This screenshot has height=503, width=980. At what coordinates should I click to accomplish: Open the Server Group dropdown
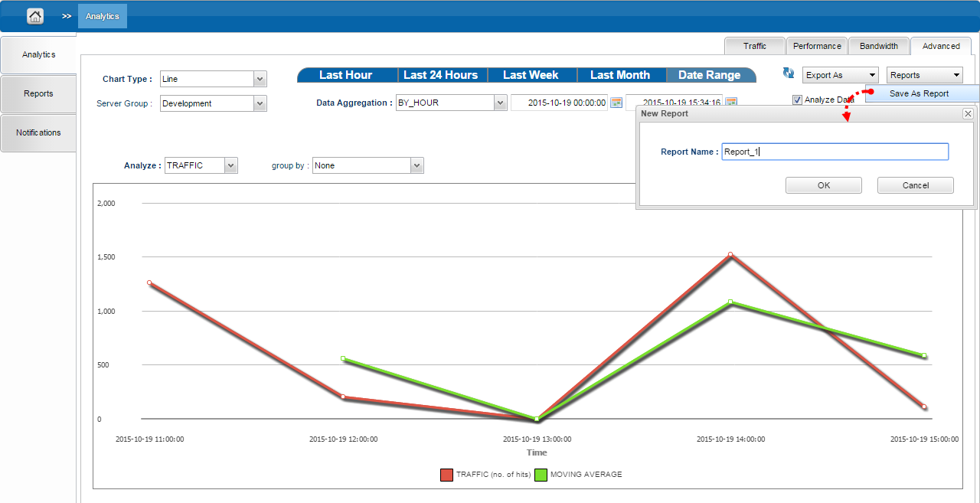click(260, 103)
